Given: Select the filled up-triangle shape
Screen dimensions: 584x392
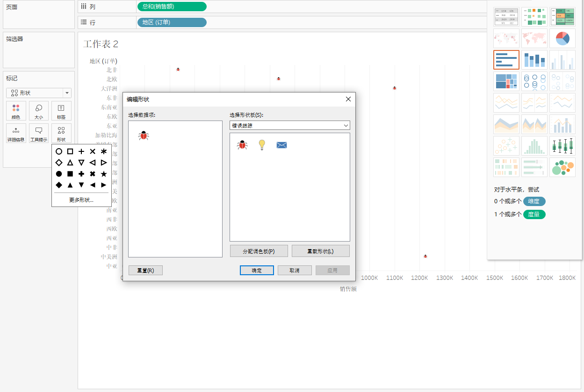Looking at the screenshot, I should 70,185.
